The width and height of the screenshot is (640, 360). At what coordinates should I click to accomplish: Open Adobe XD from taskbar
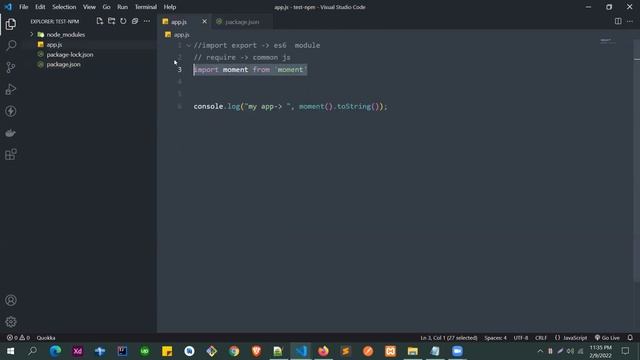(x=78, y=351)
